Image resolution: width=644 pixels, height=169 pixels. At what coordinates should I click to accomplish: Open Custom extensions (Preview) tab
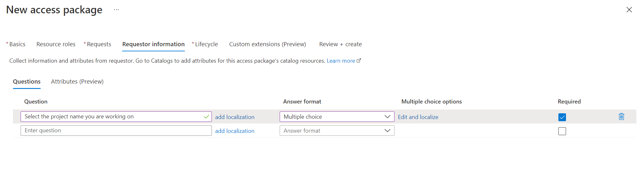(x=267, y=44)
